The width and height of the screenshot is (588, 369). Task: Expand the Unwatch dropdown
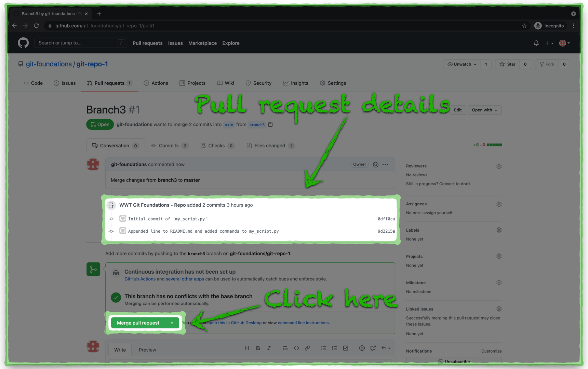point(462,64)
